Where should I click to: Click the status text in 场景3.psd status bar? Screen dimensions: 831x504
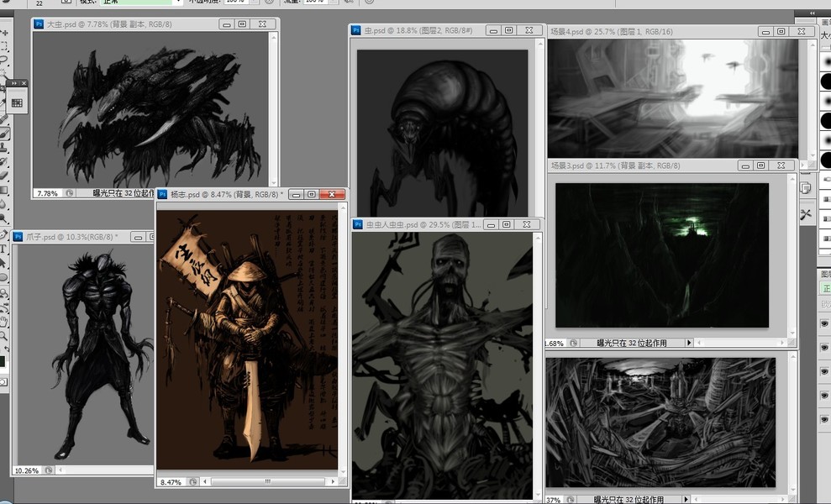(632, 343)
